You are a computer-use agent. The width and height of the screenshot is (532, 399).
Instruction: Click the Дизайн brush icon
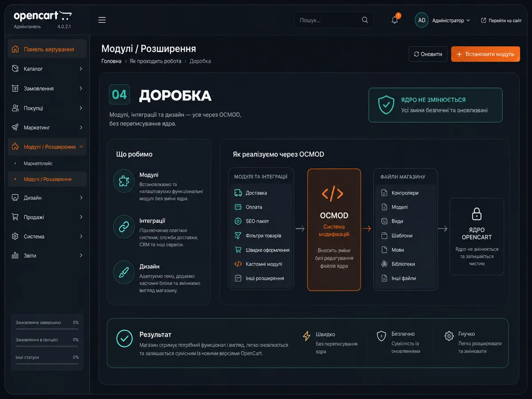(124, 272)
